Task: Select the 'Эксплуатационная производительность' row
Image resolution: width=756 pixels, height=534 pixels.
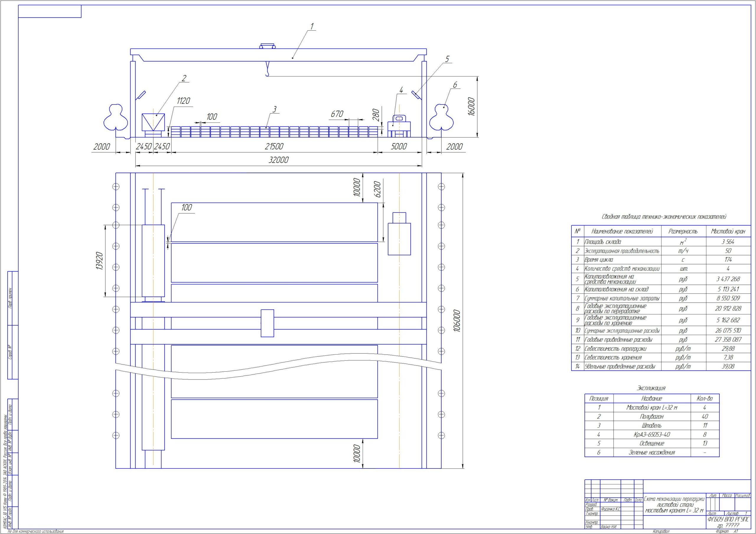Action: click(661, 251)
